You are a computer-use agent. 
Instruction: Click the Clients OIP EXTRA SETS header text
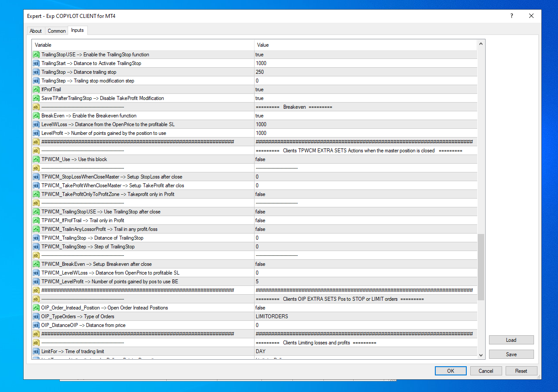point(340,299)
